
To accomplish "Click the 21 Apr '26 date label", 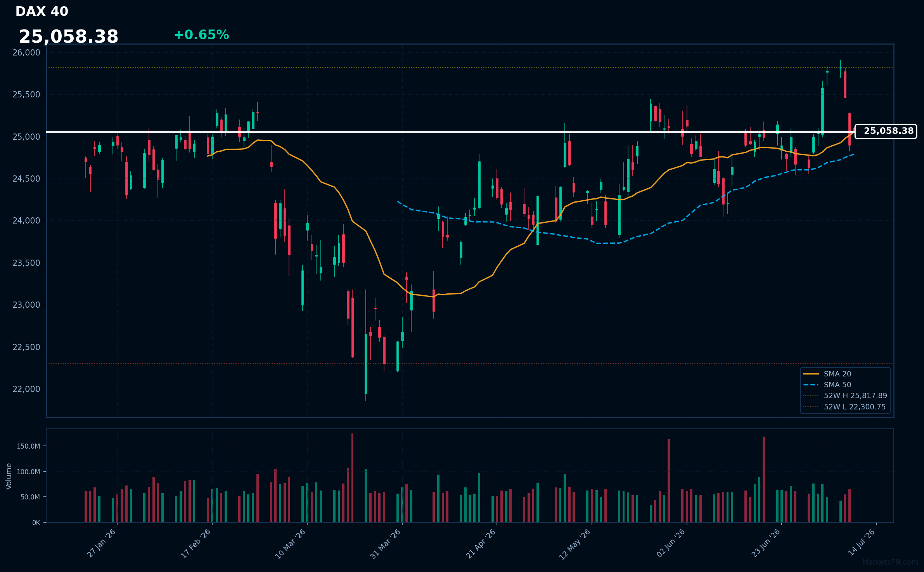I will tap(481, 543).
